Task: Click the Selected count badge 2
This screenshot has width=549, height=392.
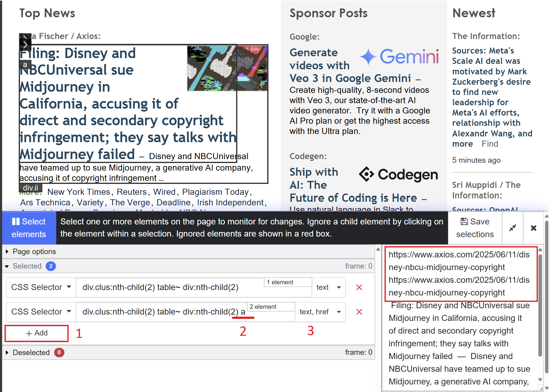Action: click(51, 266)
